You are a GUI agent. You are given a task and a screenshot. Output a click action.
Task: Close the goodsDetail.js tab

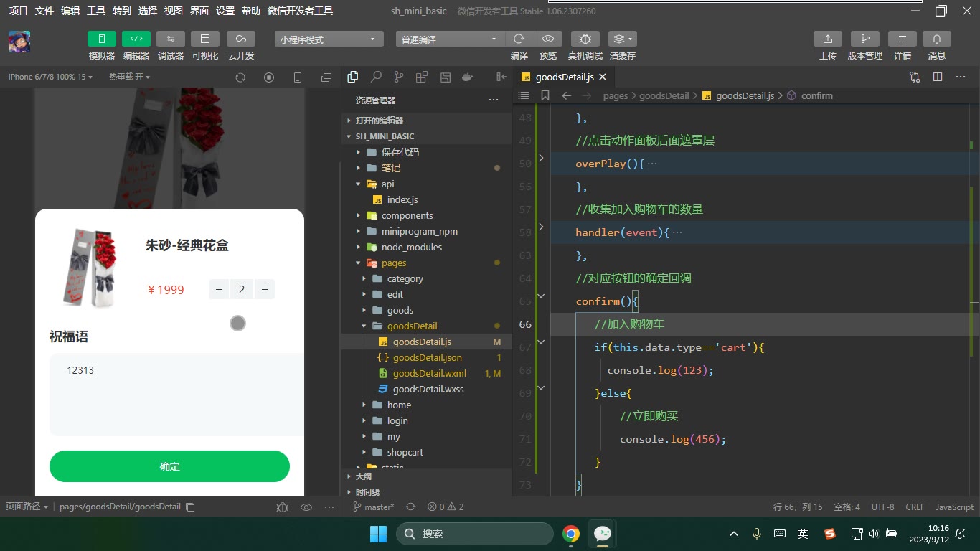tap(603, 77)
